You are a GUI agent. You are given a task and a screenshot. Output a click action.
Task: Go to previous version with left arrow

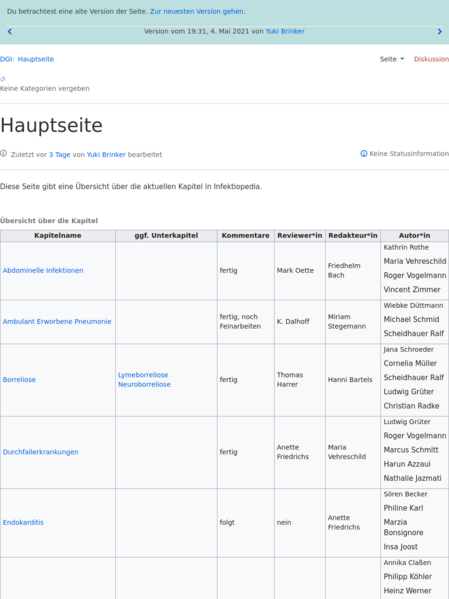(10, 31)
